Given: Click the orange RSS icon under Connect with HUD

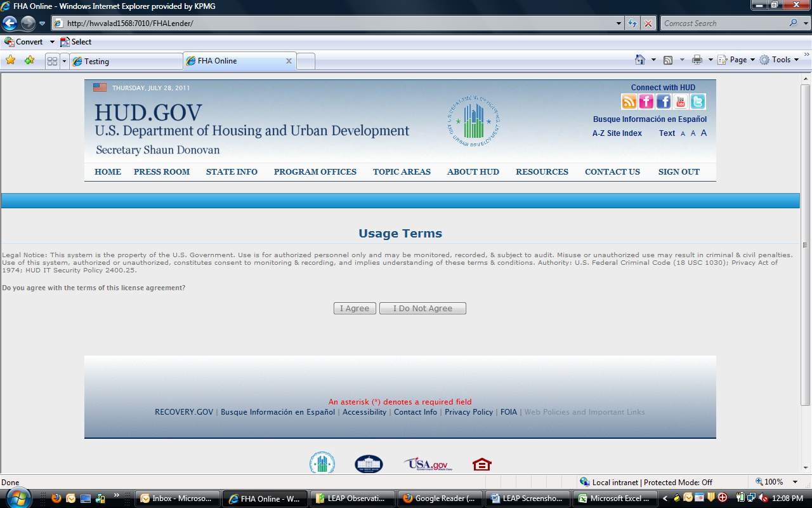Looking at the screenshot, I should [x=629, y=102].
